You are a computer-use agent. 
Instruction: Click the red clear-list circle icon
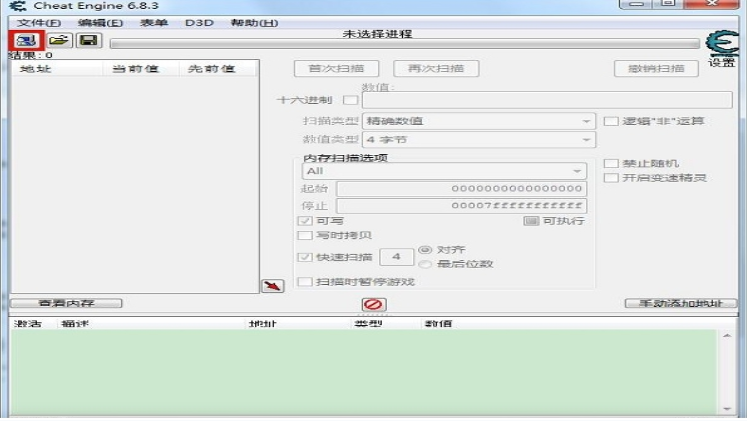click(373, 304)
